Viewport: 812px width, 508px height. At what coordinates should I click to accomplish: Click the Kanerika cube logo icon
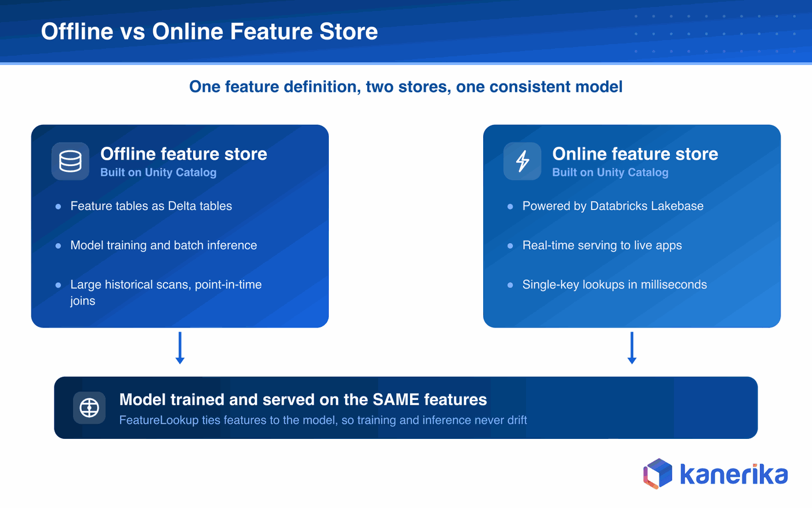tap(658, 474)
